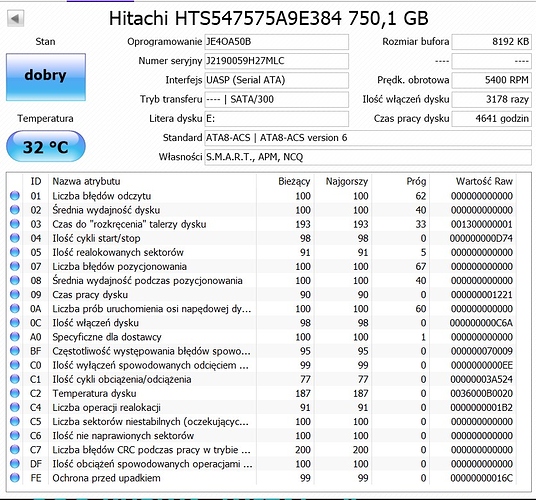
Task: Click the status dot for attribute 02
Action: (15, 210)
